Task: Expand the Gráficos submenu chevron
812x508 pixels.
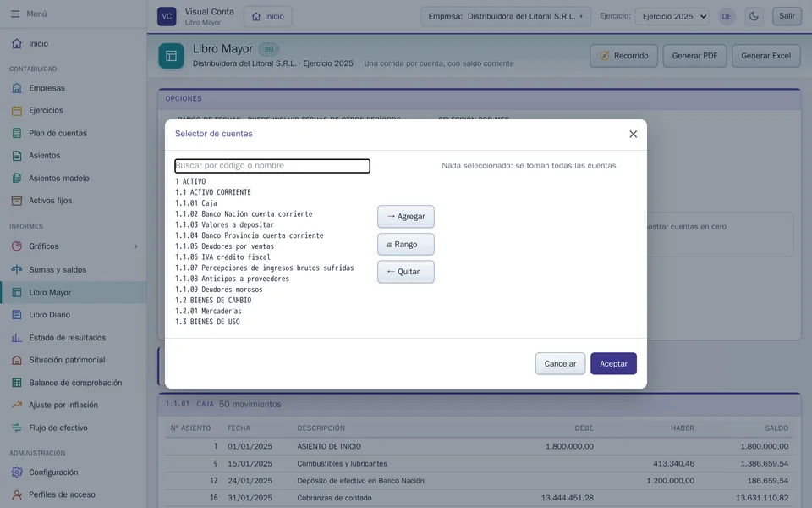Action: pyautogui.click(x=136, y=246)
